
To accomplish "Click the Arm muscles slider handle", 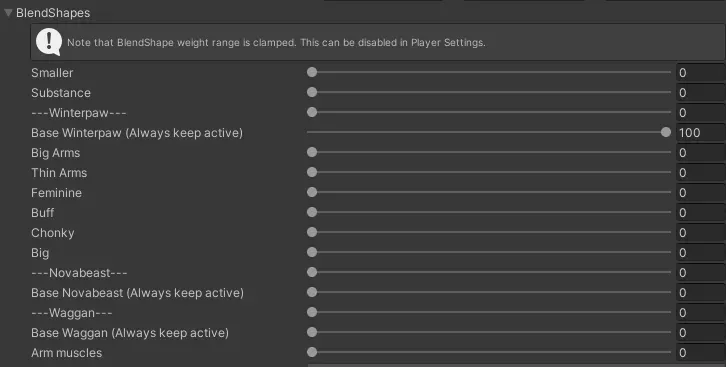I will [x=312, y=352].
